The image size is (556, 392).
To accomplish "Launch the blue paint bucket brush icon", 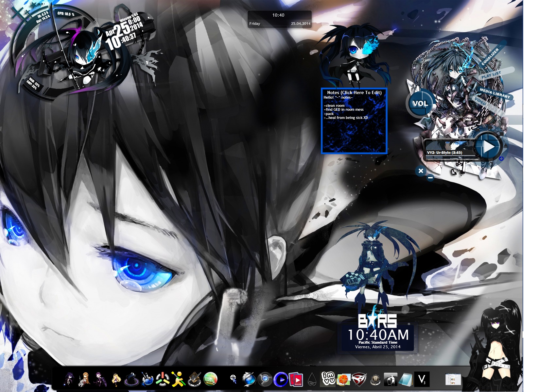I will click(147, 379).
